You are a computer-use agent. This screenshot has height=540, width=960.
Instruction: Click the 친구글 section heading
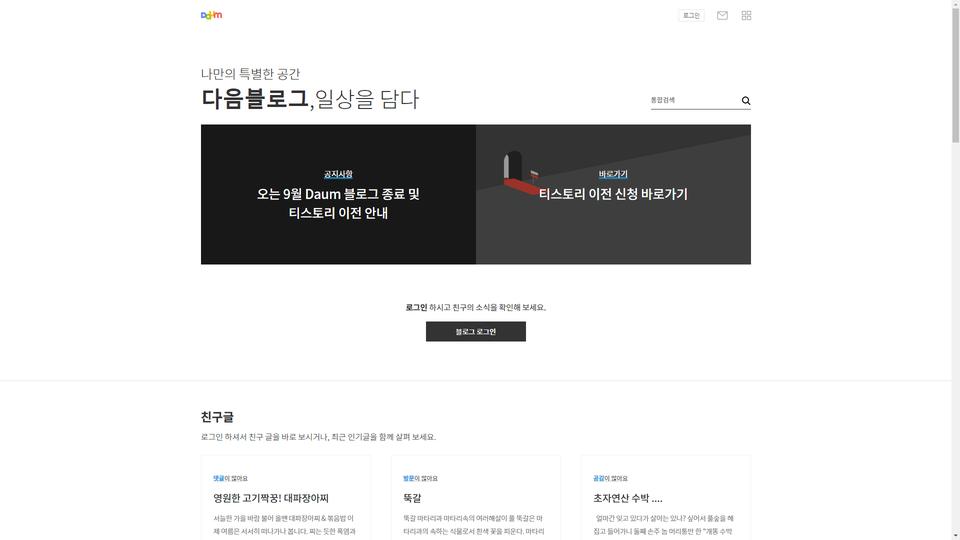click(217, 417)
